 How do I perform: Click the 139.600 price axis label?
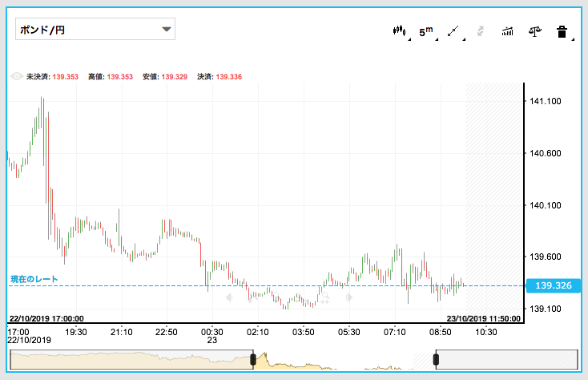pos(546,257)
